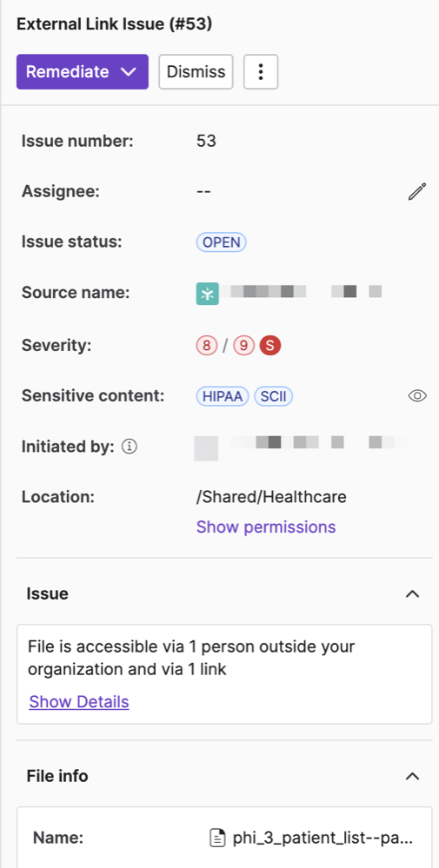Click the severity 8 badge

[207, 346]
